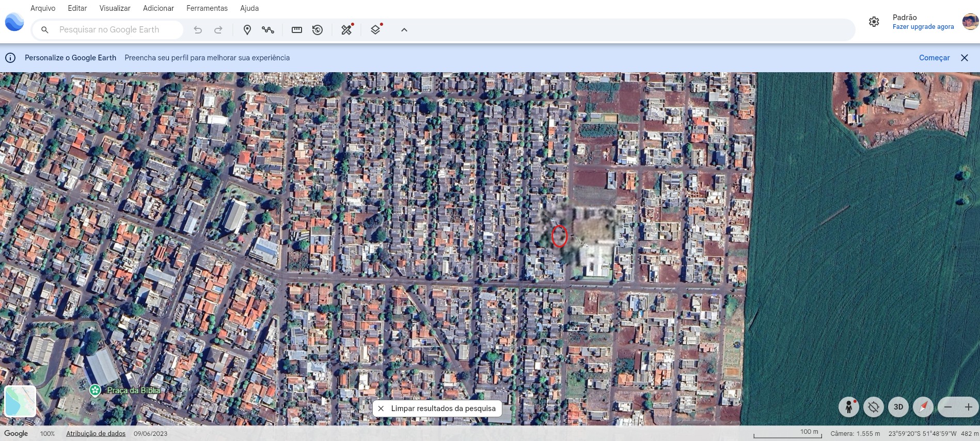Click Limpar resultados da pesquisa button
Screen dimensions: 980x441
point(437,409)
